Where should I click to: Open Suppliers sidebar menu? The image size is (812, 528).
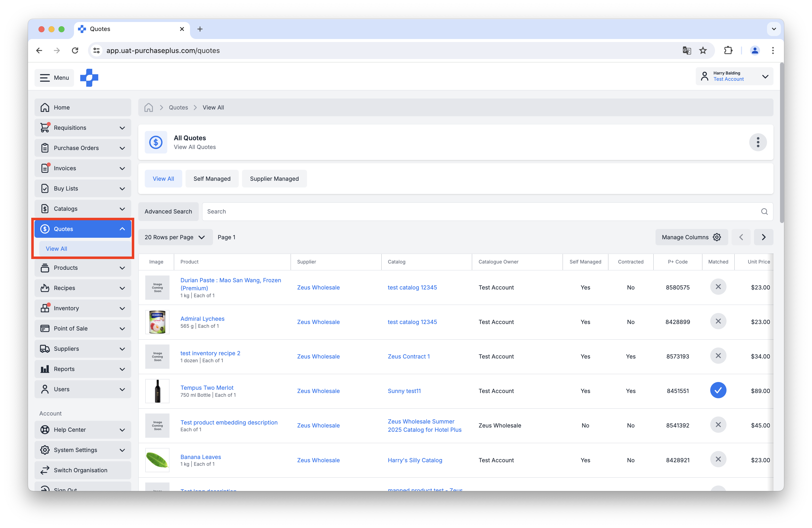(83, 348)
